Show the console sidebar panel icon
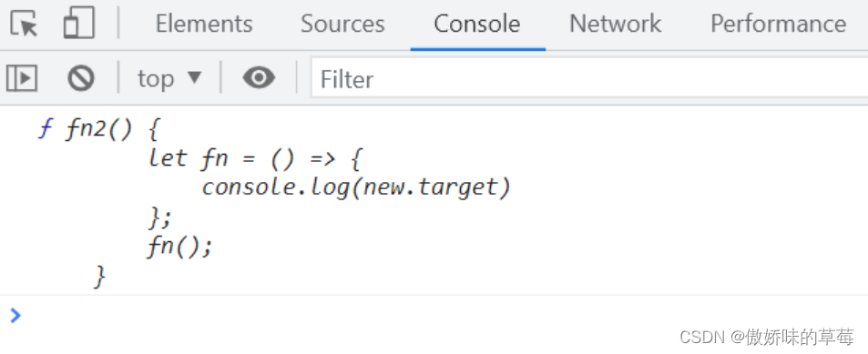 (22, 78)
